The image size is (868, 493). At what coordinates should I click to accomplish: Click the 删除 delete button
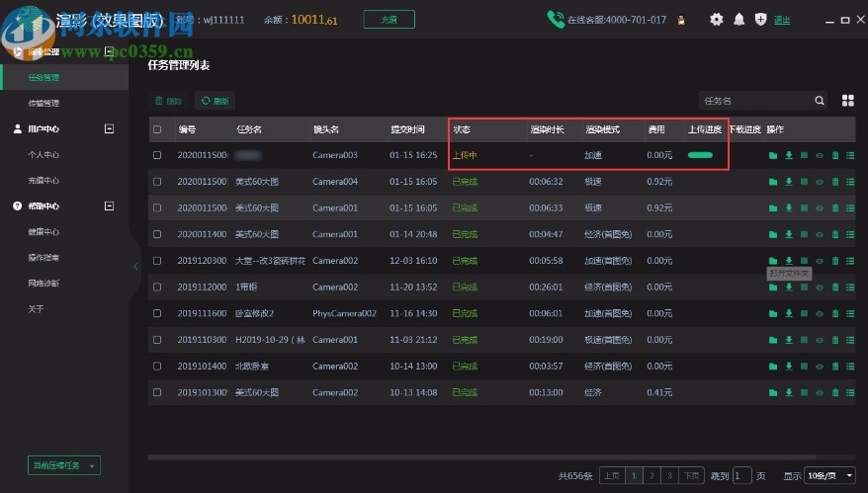tap(168, 101)
